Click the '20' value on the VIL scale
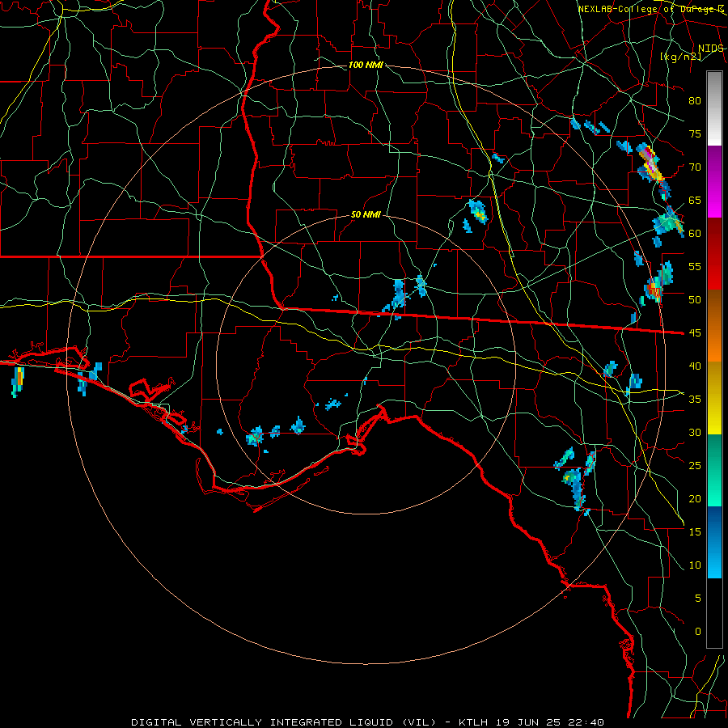728x728 pixels. 695,498
